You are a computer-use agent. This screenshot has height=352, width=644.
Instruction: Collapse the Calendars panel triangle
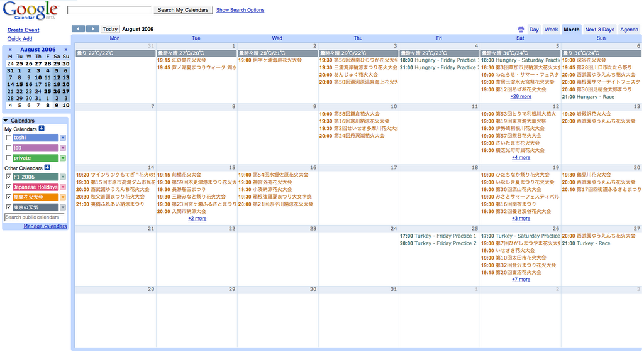pos(6,121)
